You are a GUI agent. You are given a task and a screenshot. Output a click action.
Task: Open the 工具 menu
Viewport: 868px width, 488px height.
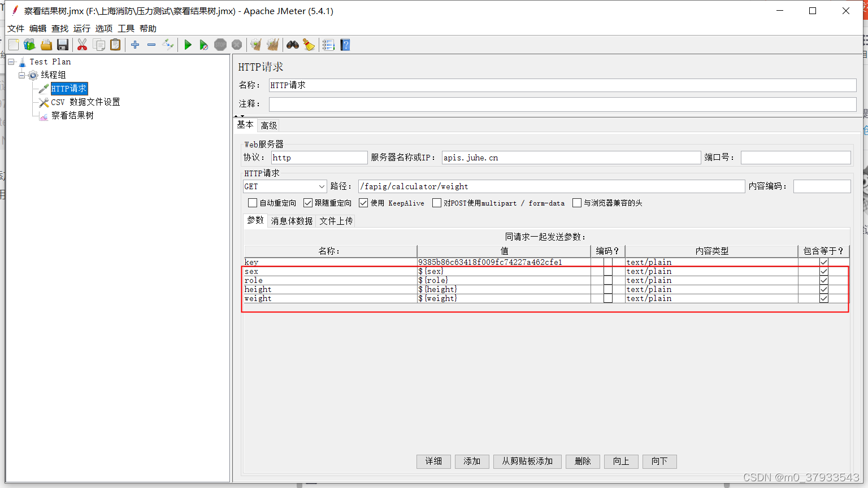(126, 29)
